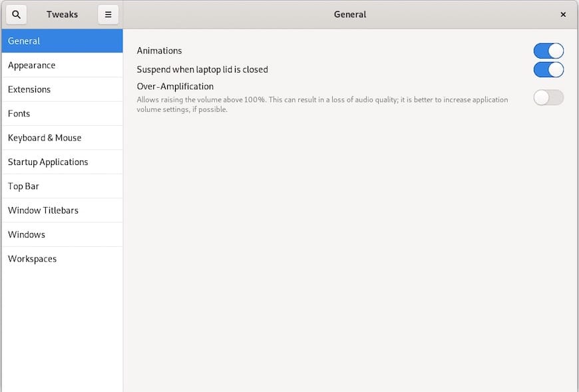Open Window Titlebars settings
The height and width of the screenshot is (392, 579).
click(62, 210)
